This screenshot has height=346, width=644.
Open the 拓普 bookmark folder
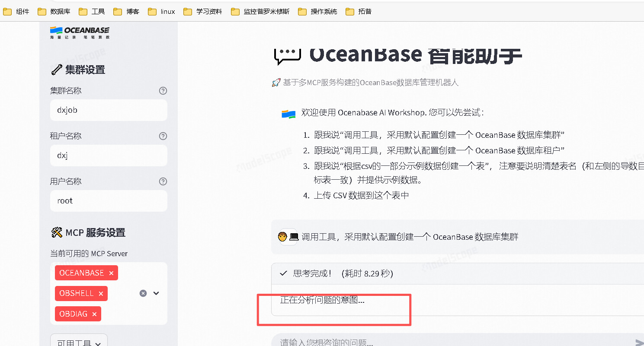[359, 12]
